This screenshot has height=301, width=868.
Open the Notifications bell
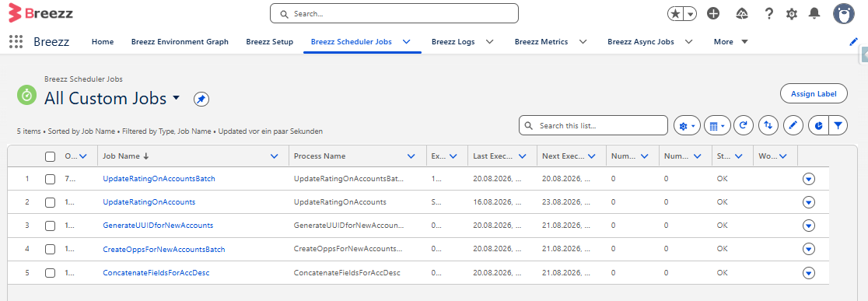pyautogui.click(x=814, y=14)
